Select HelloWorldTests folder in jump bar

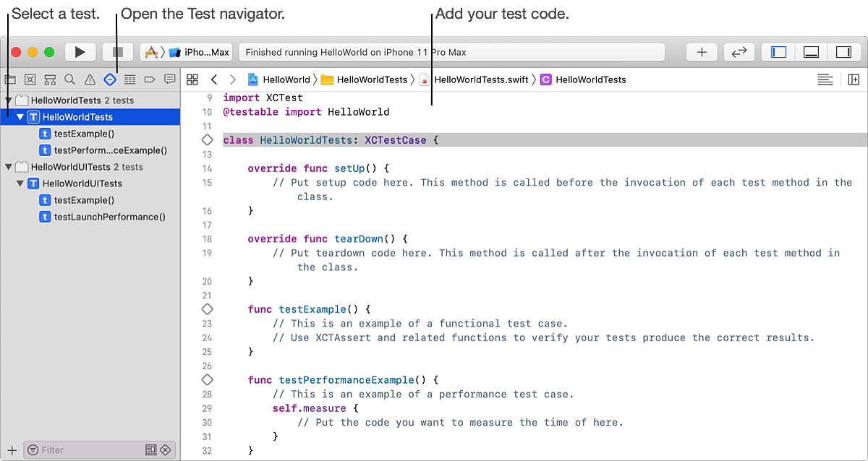coord(364,79)
